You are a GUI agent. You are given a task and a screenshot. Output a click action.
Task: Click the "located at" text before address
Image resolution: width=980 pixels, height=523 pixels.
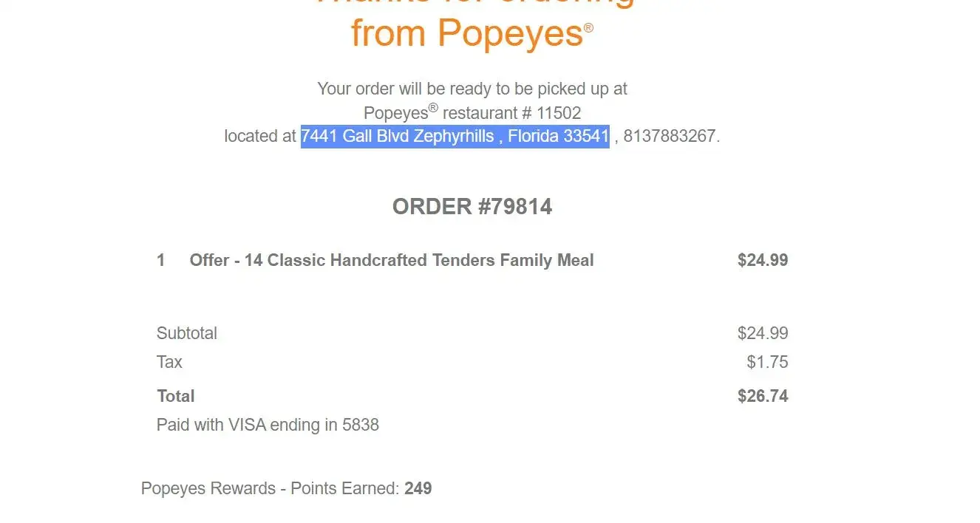pyautogui.click(x=260, y=137)
